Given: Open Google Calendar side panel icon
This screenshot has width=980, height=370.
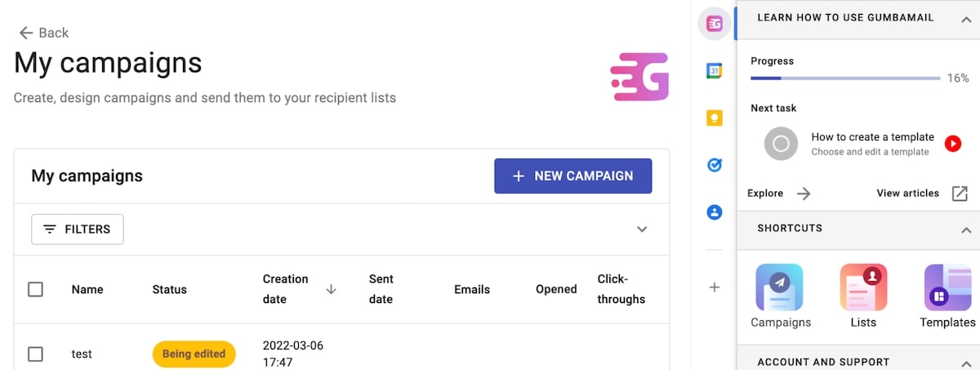Looking at the screenshot, I should click(714, 71).
